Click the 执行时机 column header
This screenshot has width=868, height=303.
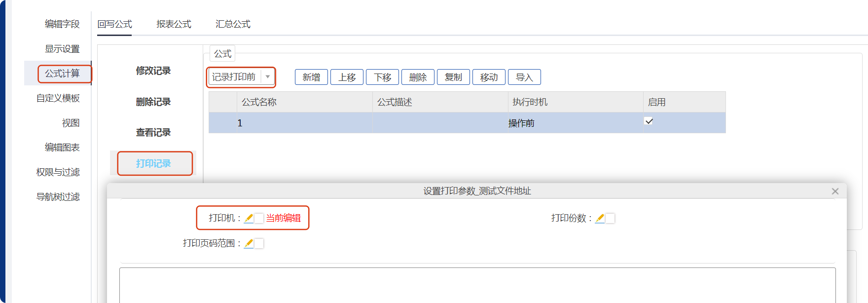[x=576, y=102]
